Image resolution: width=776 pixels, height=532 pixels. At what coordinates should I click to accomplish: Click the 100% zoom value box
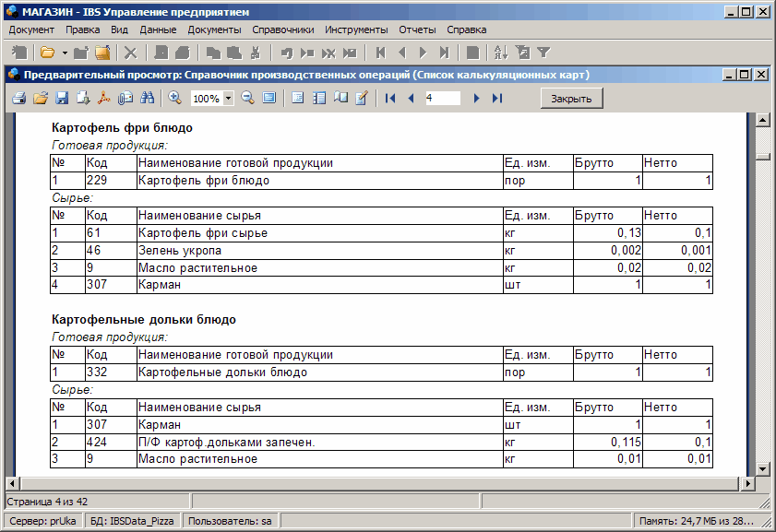pyautogui.click(x=207, y=99)
